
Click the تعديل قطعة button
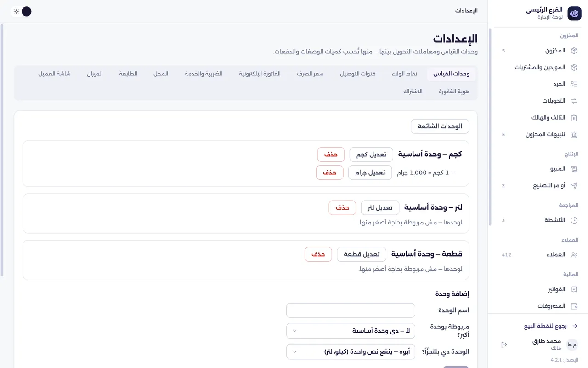pos(362,254)
